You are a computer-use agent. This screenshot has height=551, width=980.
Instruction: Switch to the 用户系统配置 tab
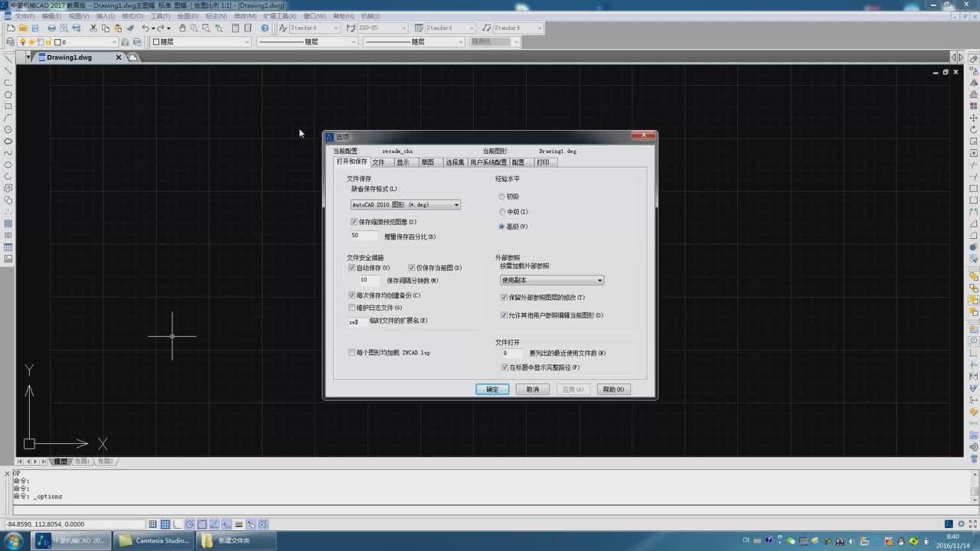click(x=488, y=162)
